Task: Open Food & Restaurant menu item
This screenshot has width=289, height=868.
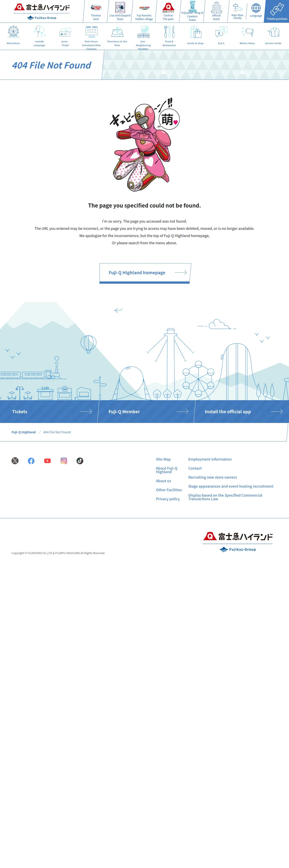Action: coord(169,36)
